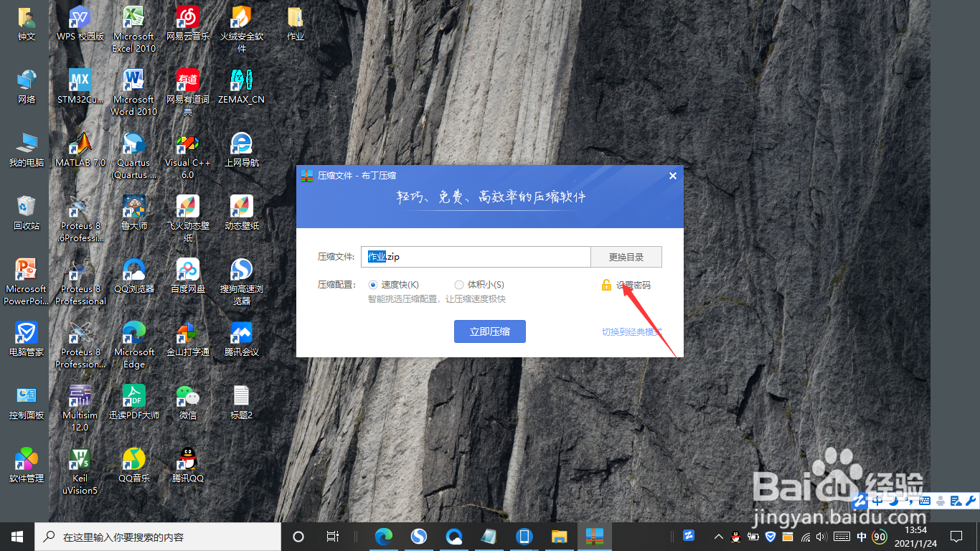
Task: Open 网易云音乐 desktop icon
Action: pos(188,23)
